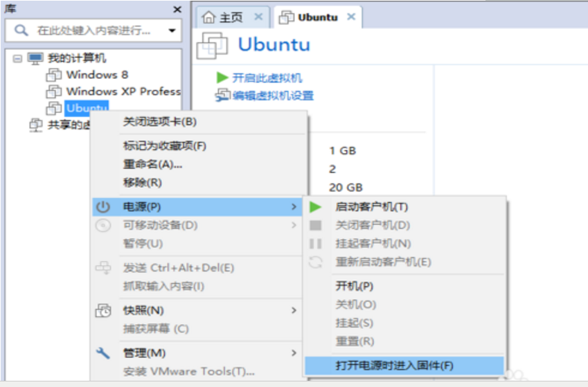Screen dimensions: 588x387
Task: Click the wrench icon beside 管理(M)
Action: click(x=103, y=353)
